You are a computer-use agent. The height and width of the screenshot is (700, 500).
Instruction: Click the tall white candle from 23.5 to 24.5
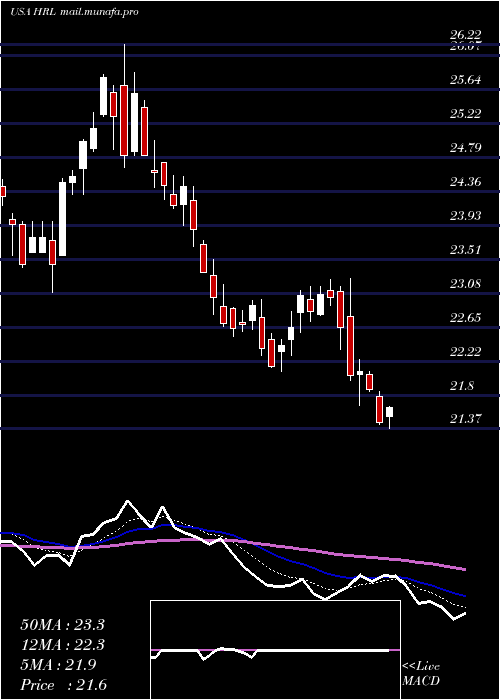pyautogui.click(x=63, y=219)
